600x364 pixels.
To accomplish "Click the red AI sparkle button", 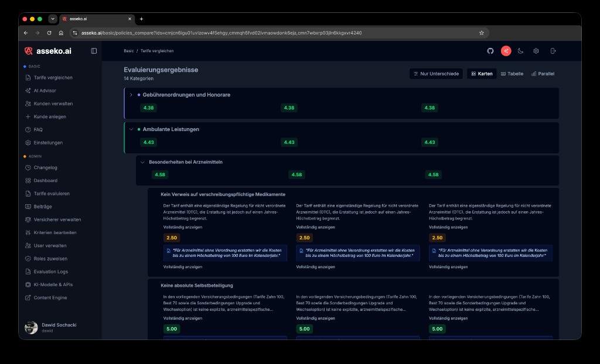I will pyautogui.click(x=506, y=51).
